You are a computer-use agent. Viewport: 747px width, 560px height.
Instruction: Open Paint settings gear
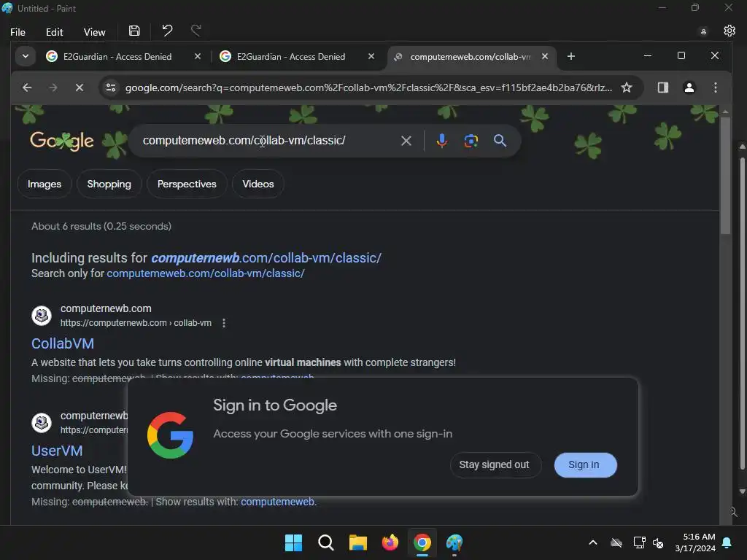pyautogui.click(x=729, y=31)
